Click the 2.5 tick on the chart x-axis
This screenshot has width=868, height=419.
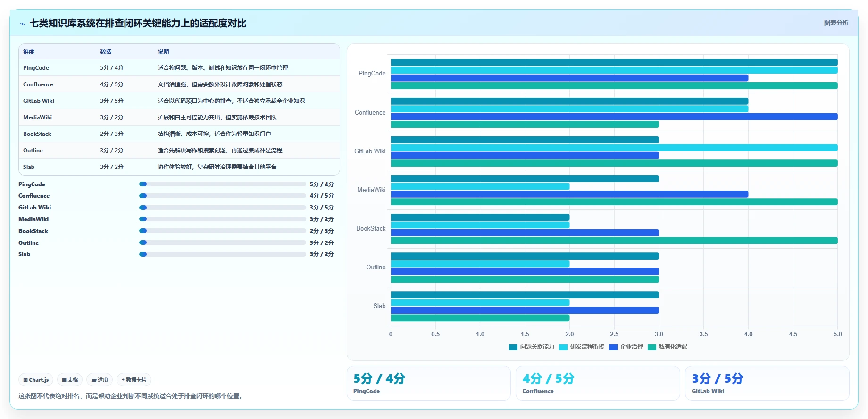click(614, 334)
